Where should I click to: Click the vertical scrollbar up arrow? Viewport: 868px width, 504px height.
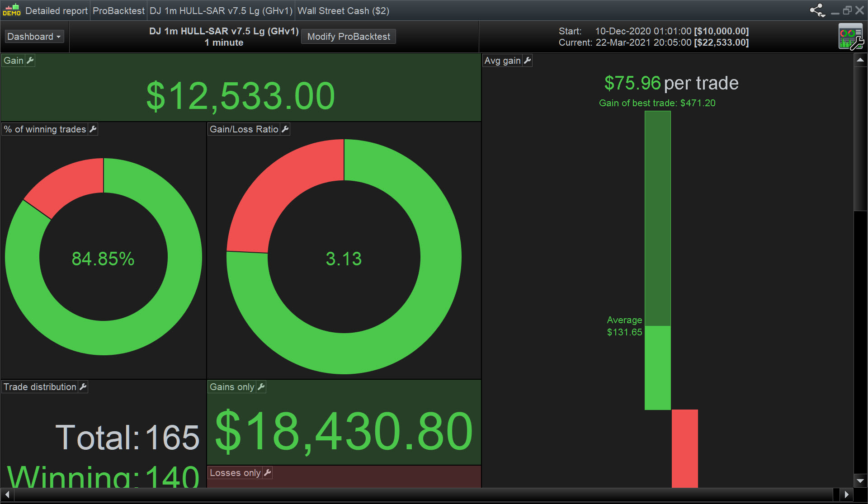pos(860,60)
